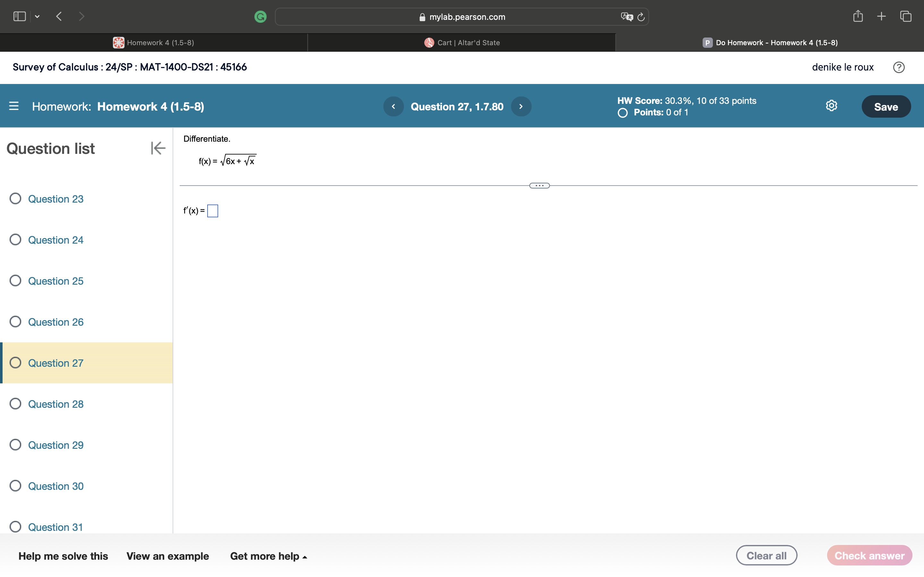Go to next question arrow
Screen dimensions: 924x577
[521, 106]
